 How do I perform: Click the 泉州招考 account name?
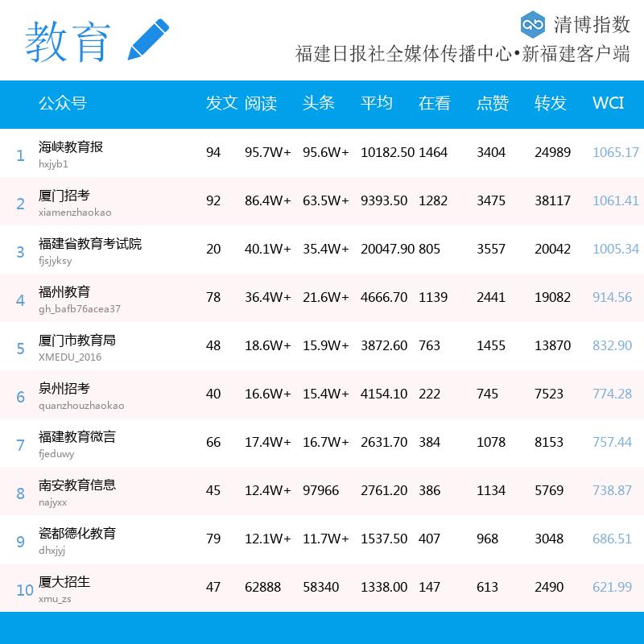[64, 389]
